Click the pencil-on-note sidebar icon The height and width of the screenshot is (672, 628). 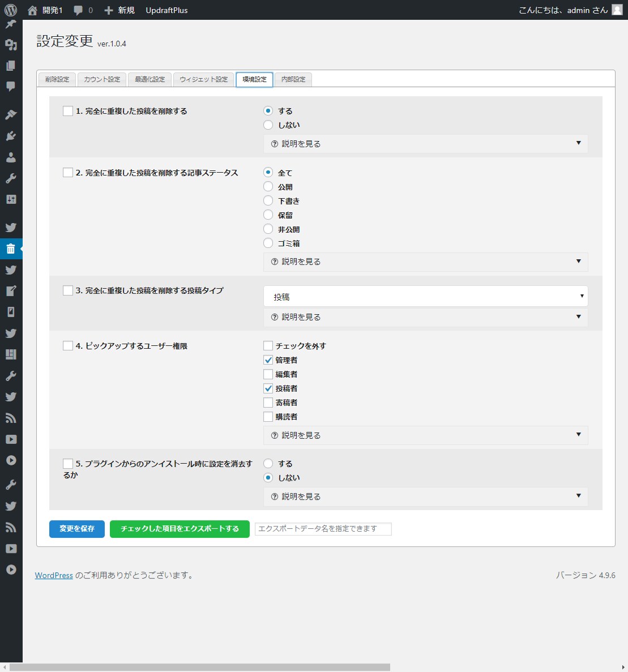coord(11,291)
